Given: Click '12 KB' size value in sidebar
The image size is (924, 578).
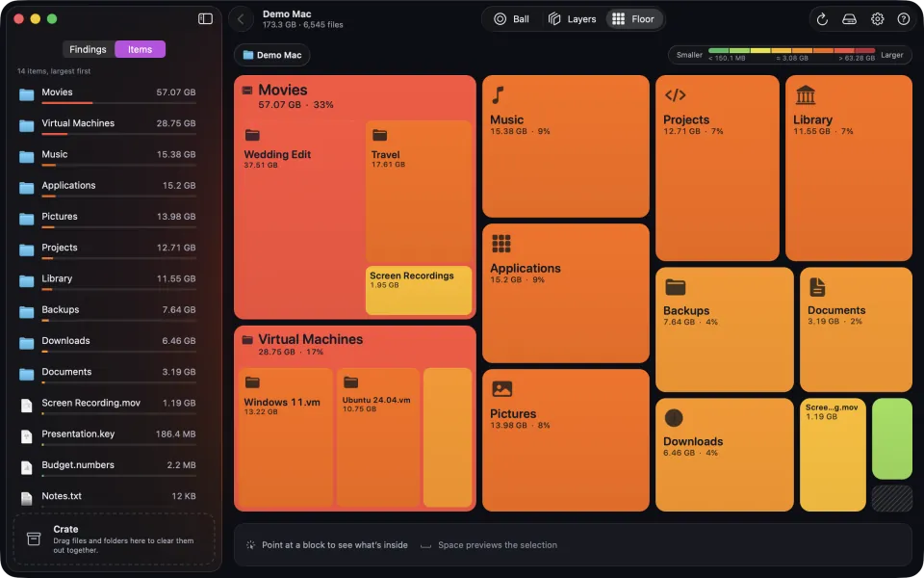Looking at the screenshot, I should pos(183,496).
